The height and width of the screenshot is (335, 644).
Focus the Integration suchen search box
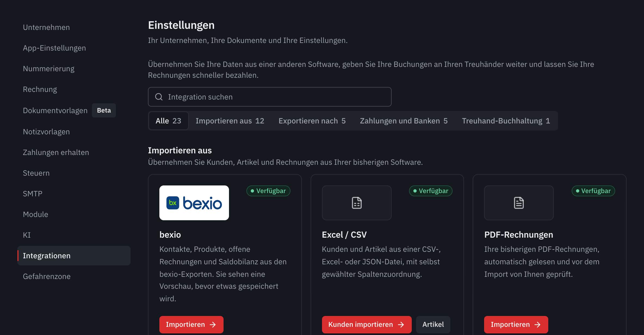(x=270, y=97)
